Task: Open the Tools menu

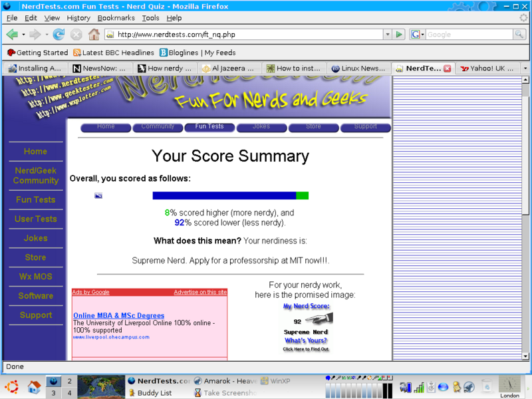Action: [150, 18]
